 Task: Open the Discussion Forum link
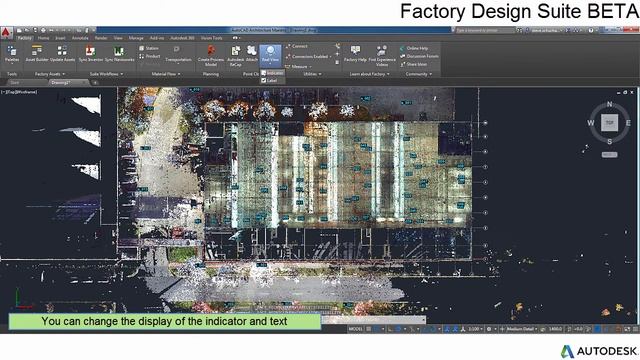(x=419, y=56)
